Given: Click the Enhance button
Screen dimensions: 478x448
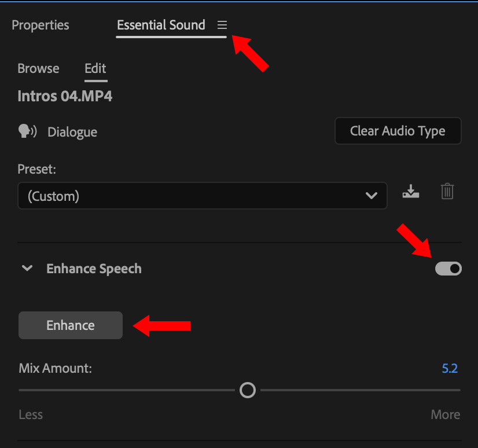Looking at the screenshot, I should point(71,325).
